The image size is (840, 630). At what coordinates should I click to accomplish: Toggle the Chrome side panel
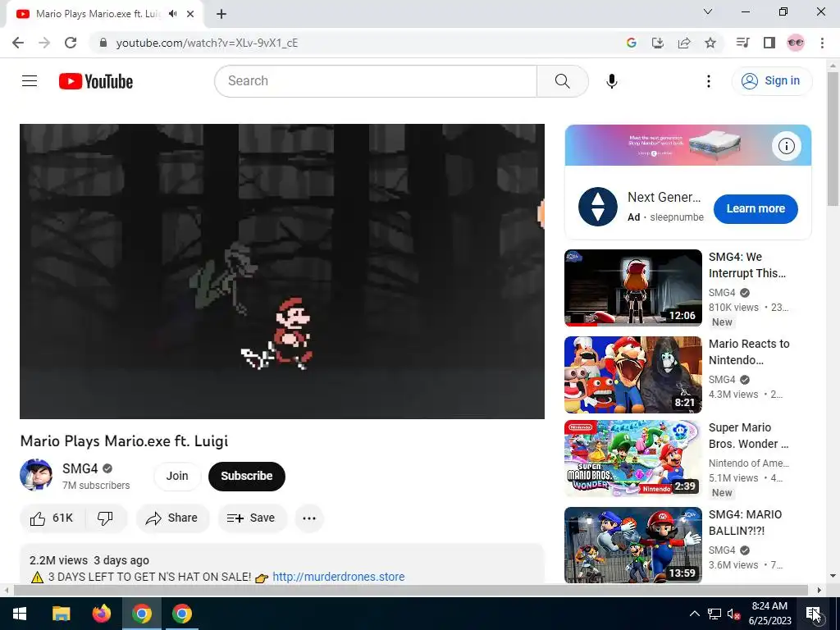pyautogui.click(x=769, y=43)
